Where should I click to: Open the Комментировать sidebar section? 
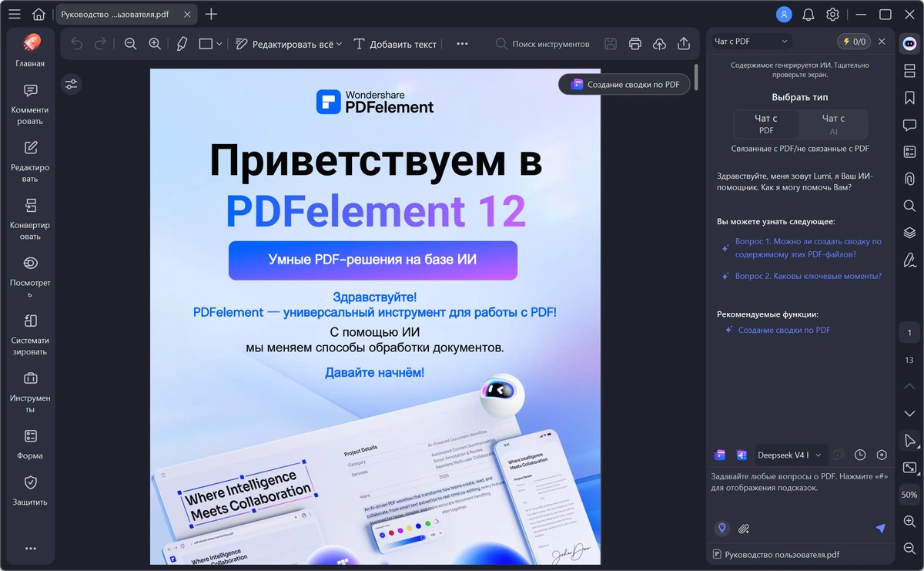tap(30, 104)
